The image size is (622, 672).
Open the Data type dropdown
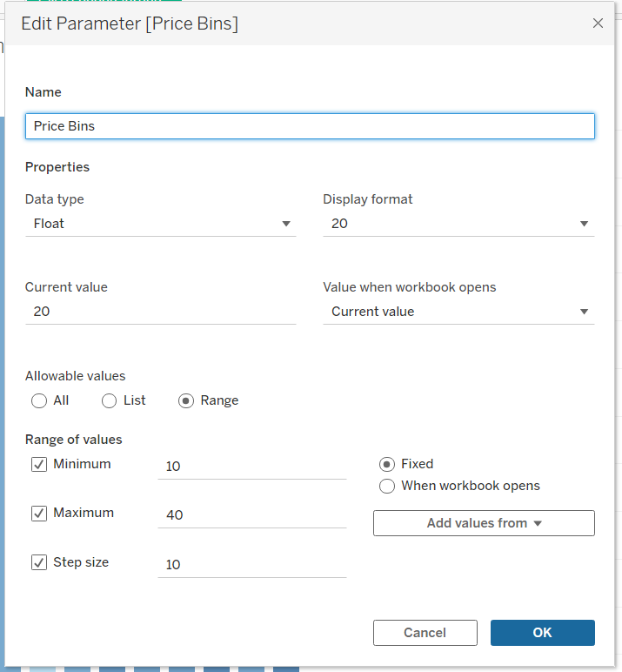[x=160, y=224]
